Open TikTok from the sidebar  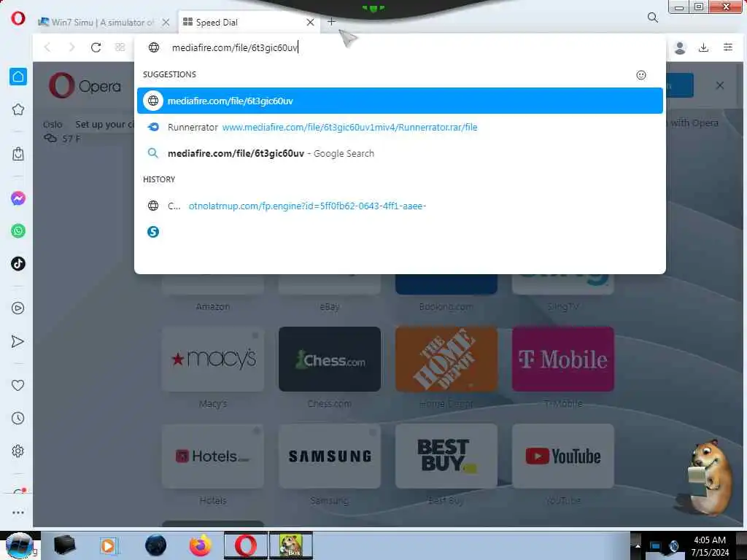18,263
